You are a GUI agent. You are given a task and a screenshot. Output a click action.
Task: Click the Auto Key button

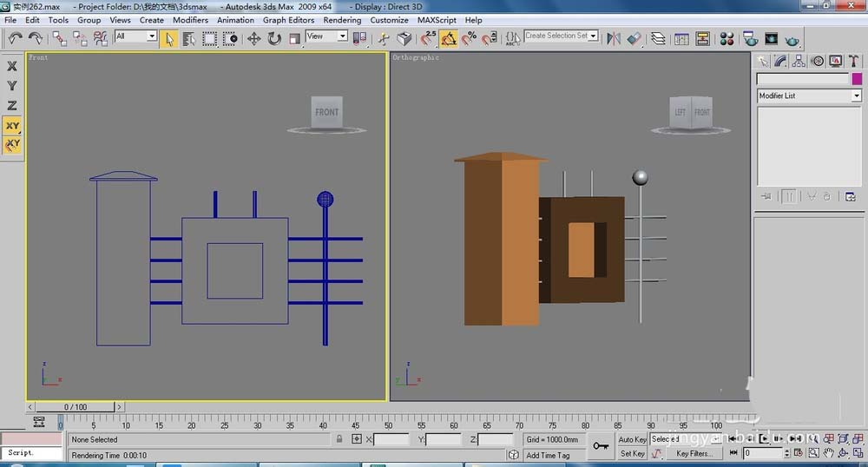[x=632, y=439]
